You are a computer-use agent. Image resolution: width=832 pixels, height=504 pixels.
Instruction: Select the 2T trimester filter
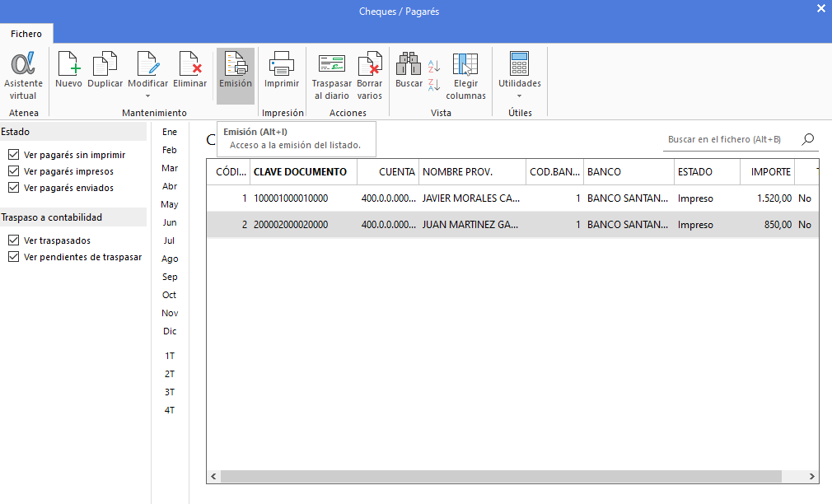168,374
